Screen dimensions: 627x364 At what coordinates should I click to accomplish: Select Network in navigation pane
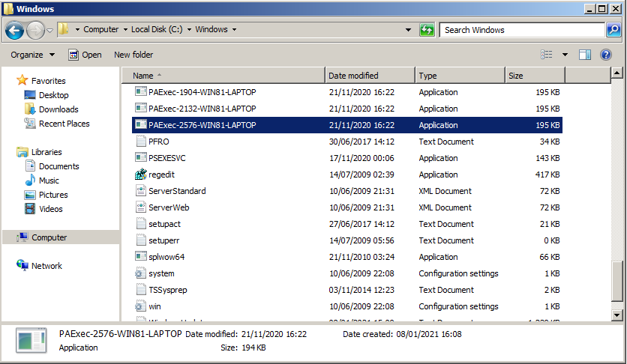point(46,266)
